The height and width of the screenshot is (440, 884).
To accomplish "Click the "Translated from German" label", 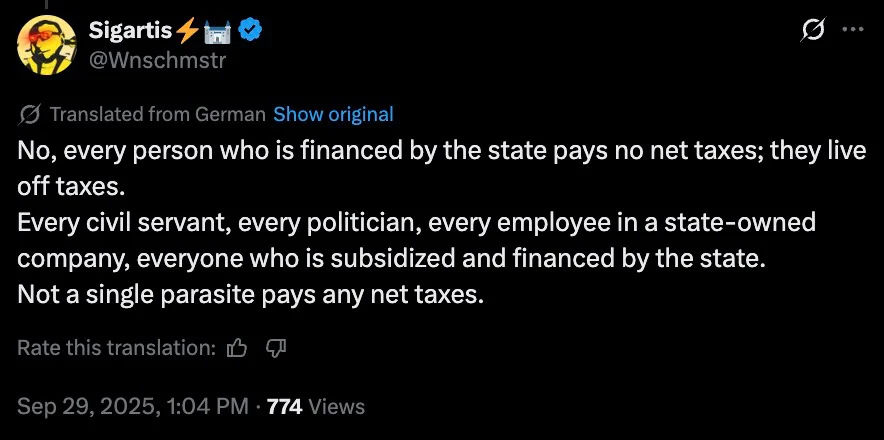I will pos(157,114).
